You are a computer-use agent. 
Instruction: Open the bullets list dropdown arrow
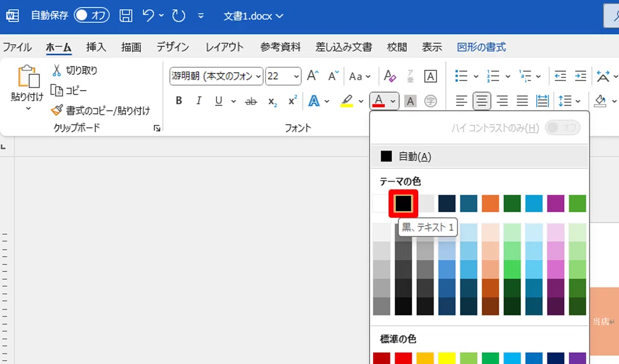coord(476,76)
